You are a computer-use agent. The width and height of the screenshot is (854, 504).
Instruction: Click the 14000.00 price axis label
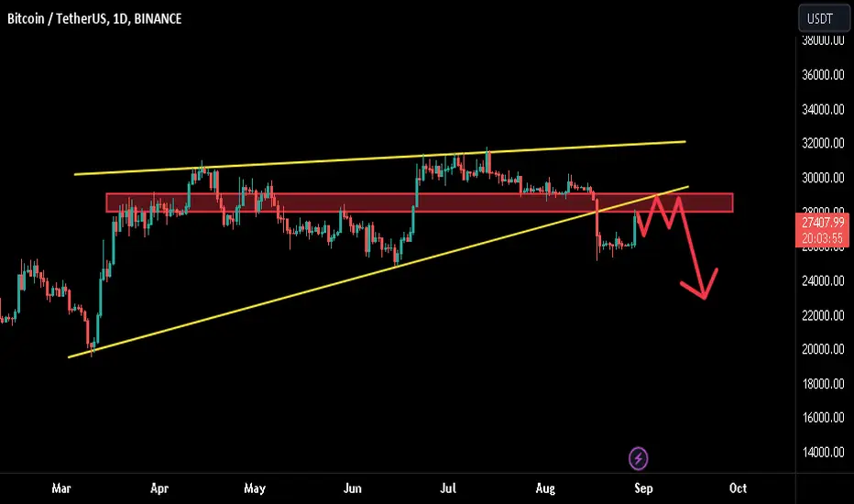coord(823,453)
